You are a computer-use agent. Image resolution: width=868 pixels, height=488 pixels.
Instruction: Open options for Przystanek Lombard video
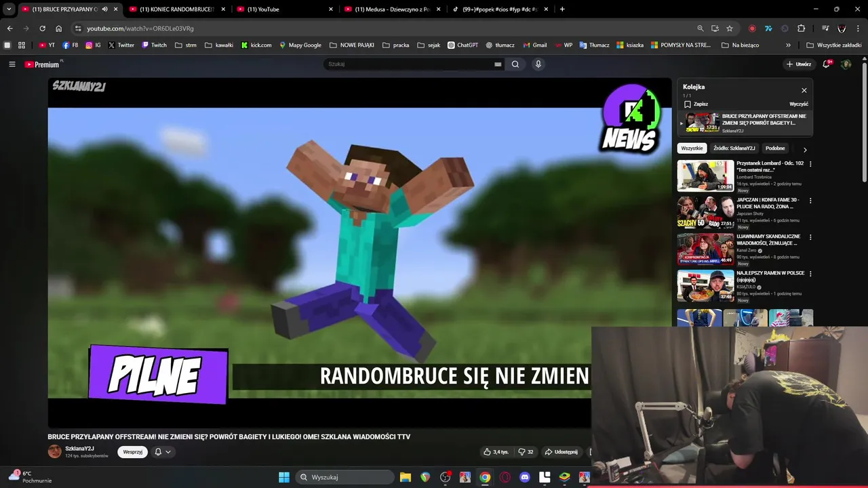[810, 164]
